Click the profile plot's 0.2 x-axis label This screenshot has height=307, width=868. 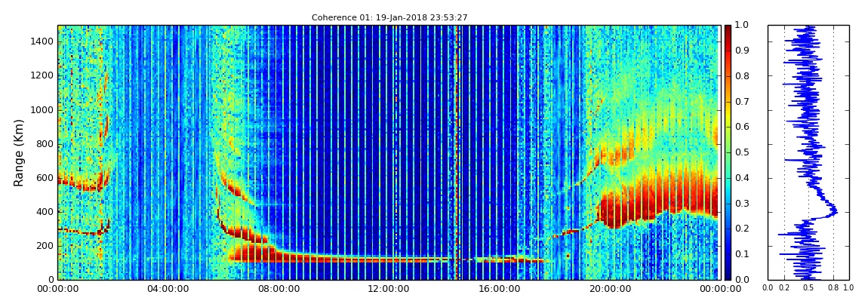click(784, 288)
